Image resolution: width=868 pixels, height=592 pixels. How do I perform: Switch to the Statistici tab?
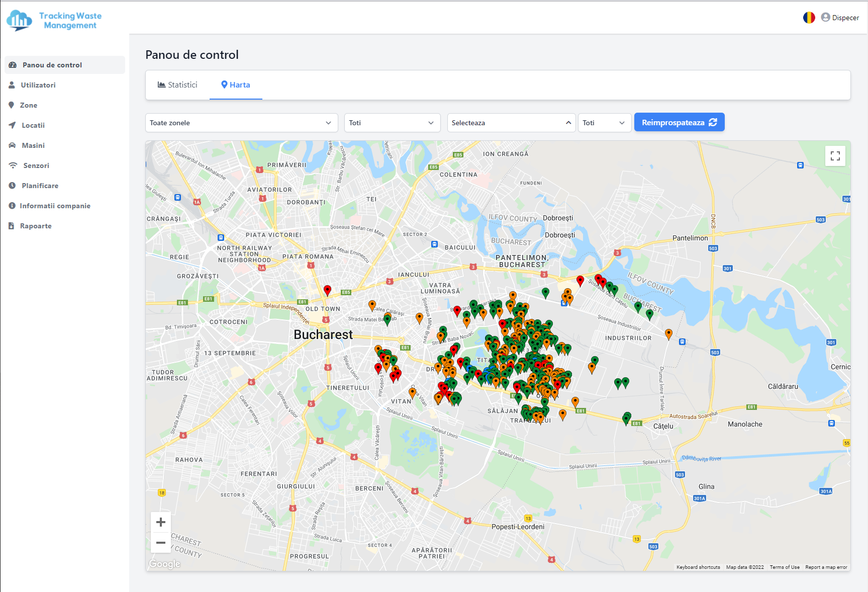177,84
